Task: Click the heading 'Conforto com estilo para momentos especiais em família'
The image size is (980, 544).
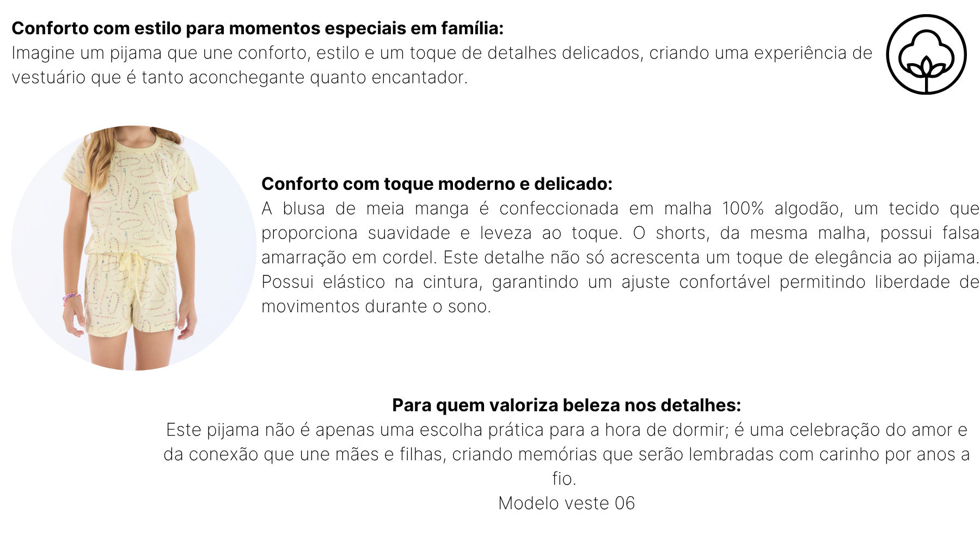Action: point(258,28)
